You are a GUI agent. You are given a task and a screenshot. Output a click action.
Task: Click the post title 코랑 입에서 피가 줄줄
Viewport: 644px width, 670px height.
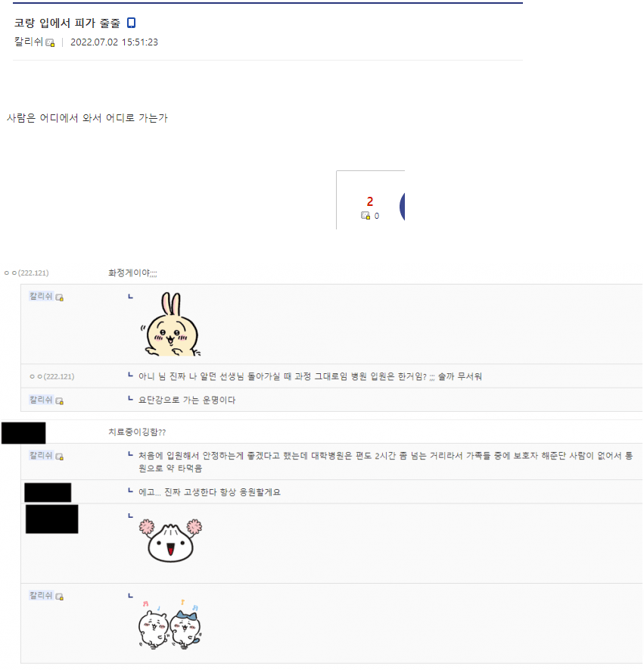[x=67, y=23]
